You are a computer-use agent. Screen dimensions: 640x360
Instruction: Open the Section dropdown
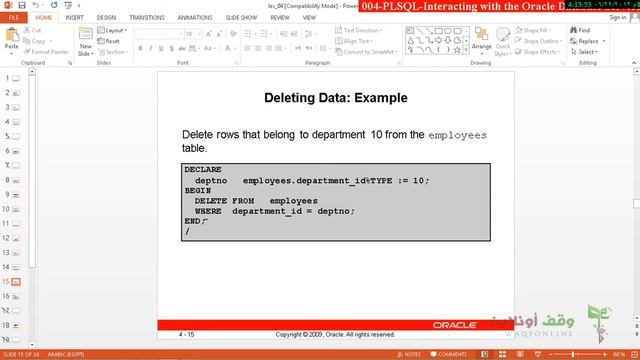pyautogui.click(x=113, y=52)
